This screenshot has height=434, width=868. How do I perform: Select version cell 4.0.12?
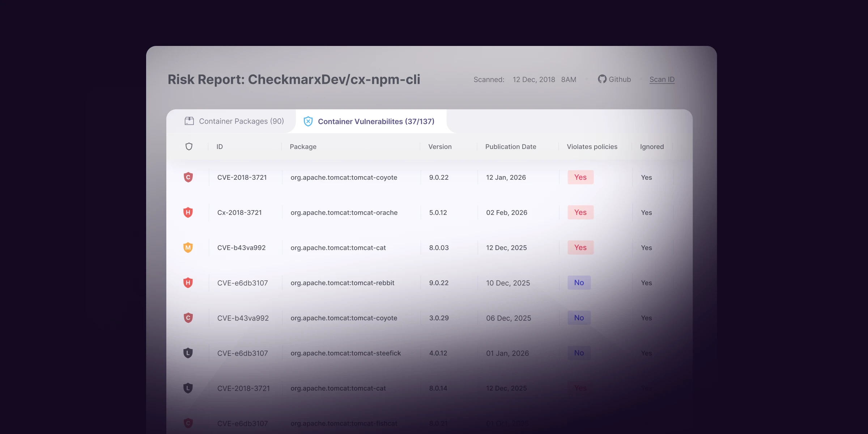(438, 353)
